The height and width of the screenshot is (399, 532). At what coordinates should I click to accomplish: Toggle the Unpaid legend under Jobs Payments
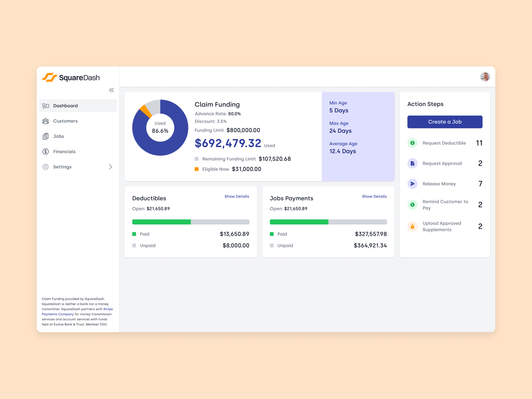pos(272,245)
